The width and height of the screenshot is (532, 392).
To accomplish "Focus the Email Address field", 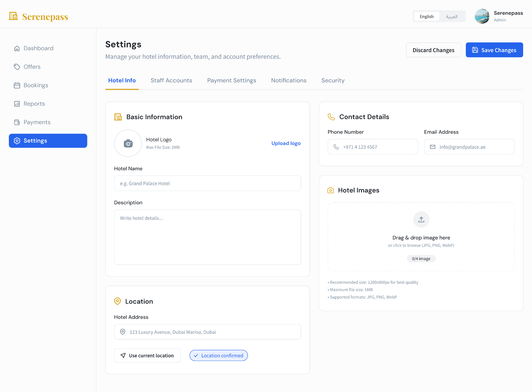I will pos(469,147).
